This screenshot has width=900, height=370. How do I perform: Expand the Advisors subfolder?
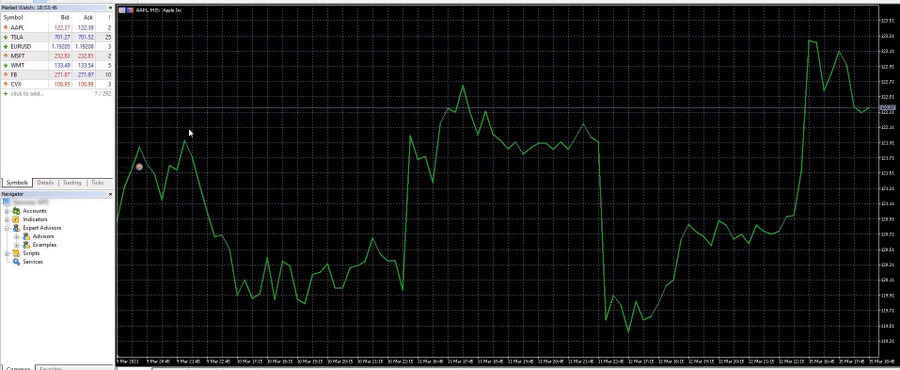(x=17, y=236)
